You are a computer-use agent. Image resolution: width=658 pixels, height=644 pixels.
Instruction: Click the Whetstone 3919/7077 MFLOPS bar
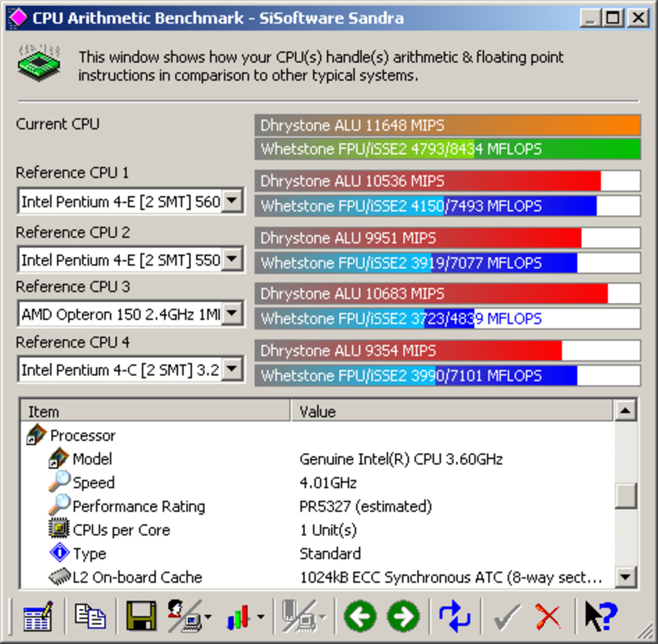pyautogui.click(x=447, y=263)
